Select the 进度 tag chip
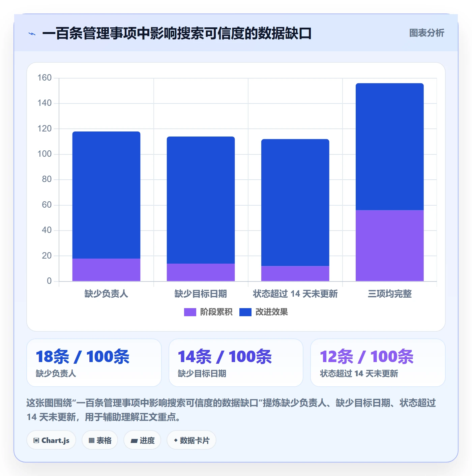Image resolution: width=472 pixels, height=476 pixels. pyautogui.click(x=142, y=440)
